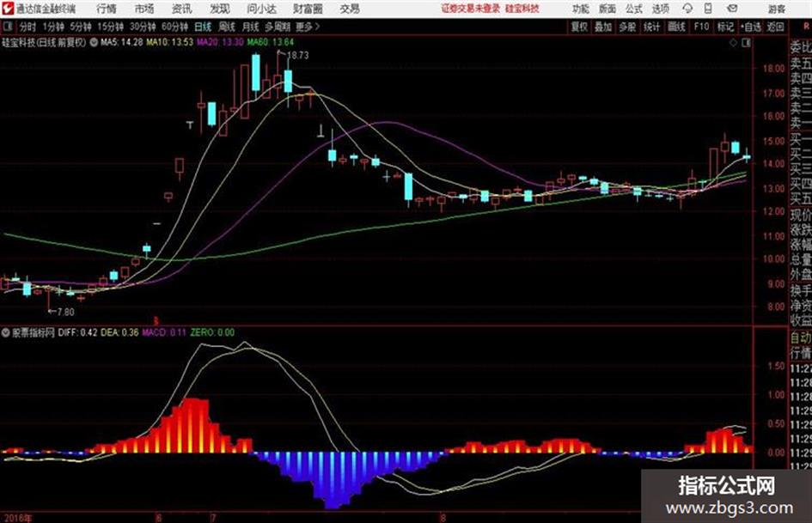Open the 问小达 menu
This screenshot has height=523, width=812.
coord(262,9)
